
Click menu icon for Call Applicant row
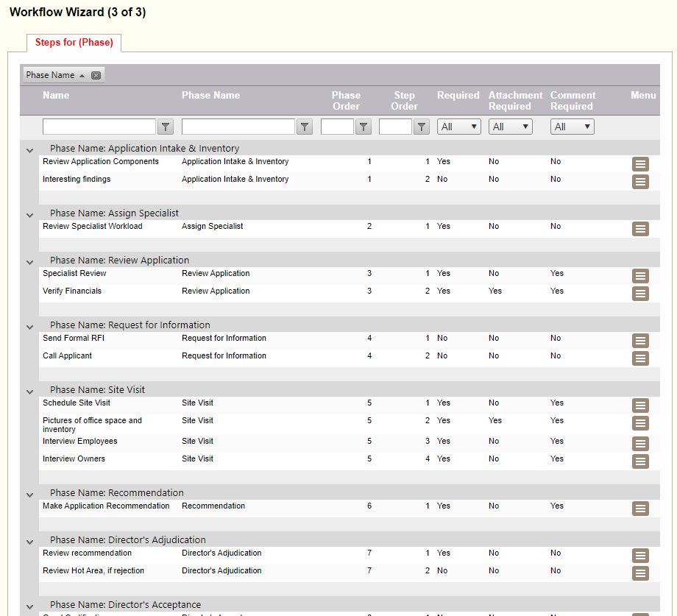[x=640, y=358]
